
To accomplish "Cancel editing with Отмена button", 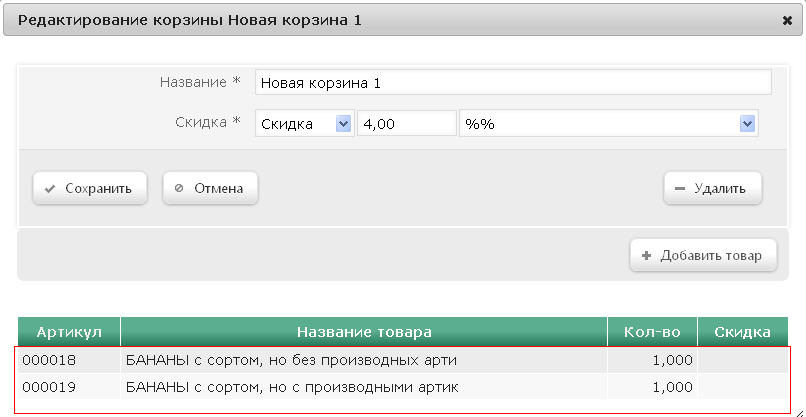I will (210, 188).
